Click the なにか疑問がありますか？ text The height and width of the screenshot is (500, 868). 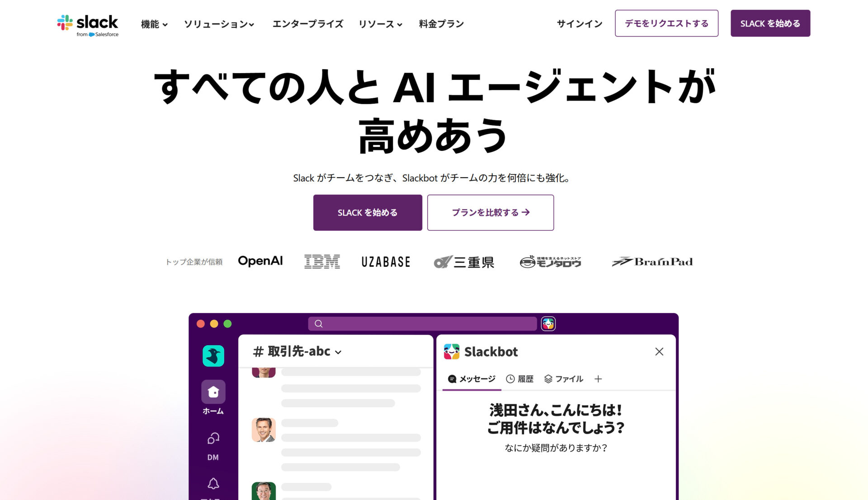556,448
